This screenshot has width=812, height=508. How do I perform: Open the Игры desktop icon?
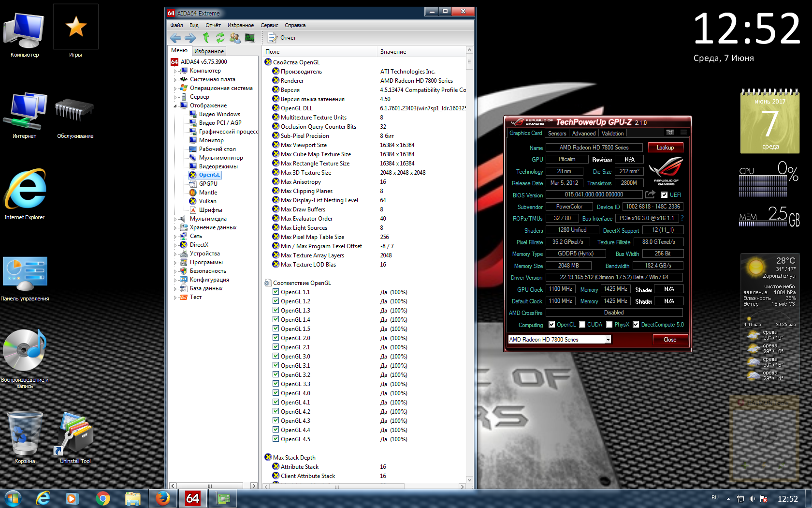coord(75,31)
